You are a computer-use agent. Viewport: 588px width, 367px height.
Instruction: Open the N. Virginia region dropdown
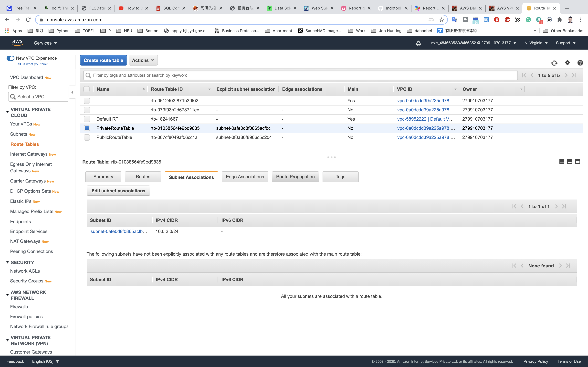point(536,43)
